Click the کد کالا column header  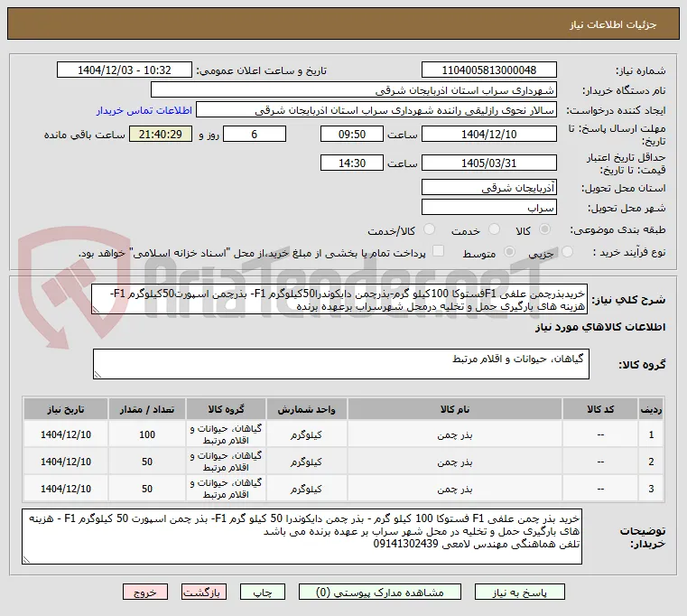tap(600, 409)
